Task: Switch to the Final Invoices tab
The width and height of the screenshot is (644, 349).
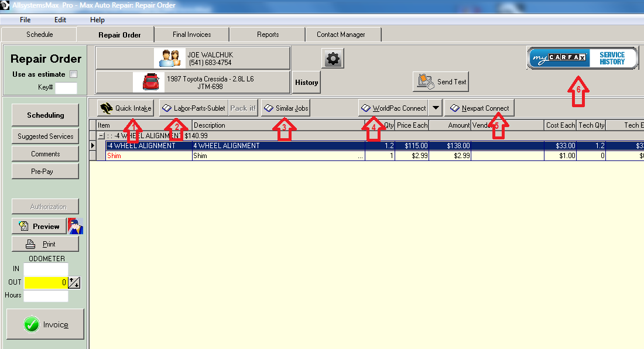Action: click(191, 35)
